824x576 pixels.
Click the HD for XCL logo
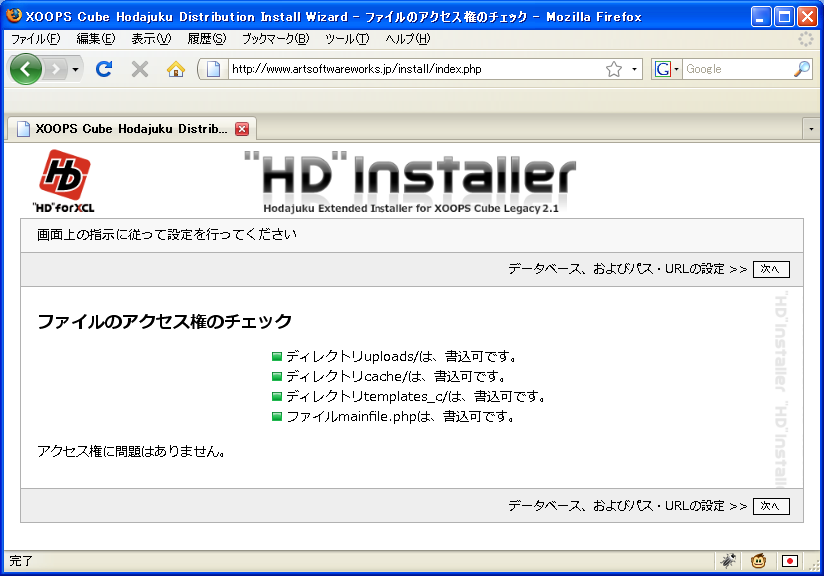[x=65, y=182]
